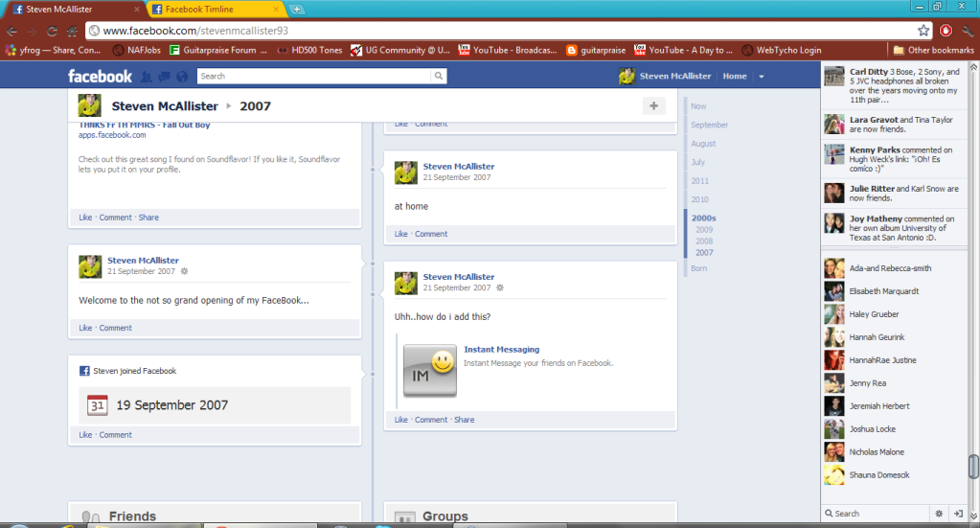Jump to September in timeline navigation

click(x=710, y=125)
